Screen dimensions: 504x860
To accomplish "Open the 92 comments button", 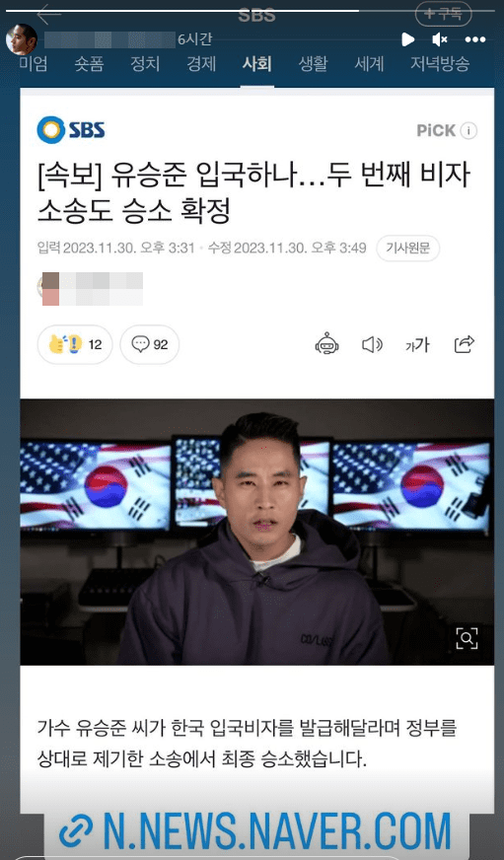I will (x=150, y=344).
